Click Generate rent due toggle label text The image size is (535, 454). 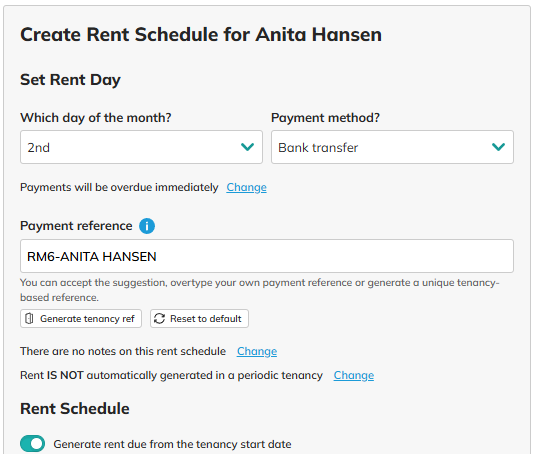(x=172, y=444)
